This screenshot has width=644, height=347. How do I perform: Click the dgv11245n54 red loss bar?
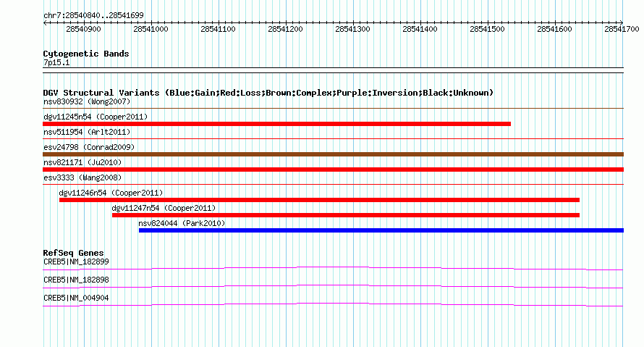[277, 124]
